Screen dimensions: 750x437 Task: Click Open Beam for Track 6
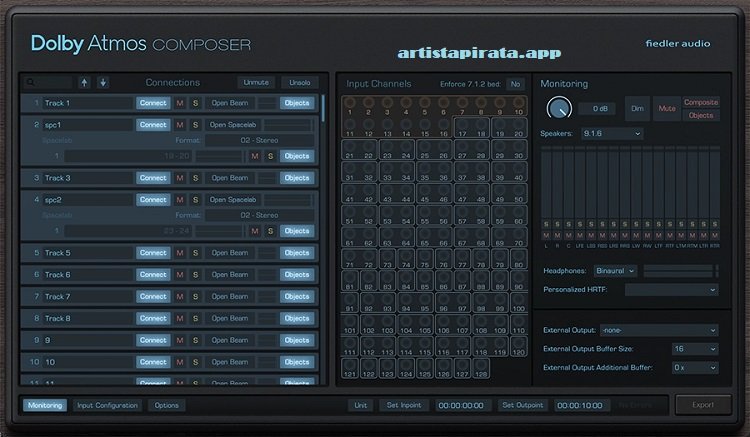tap(230, 274)
